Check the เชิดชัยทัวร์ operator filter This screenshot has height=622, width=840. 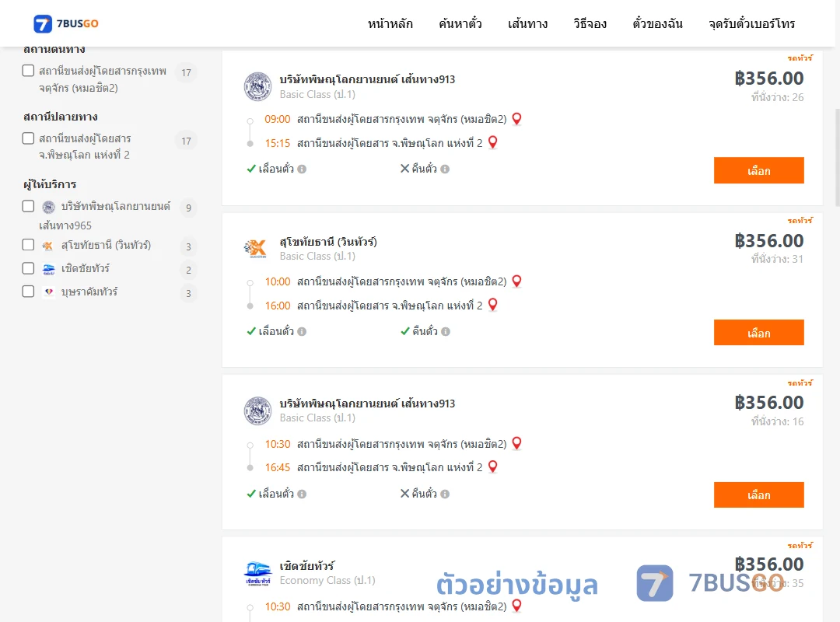[29, 268]
